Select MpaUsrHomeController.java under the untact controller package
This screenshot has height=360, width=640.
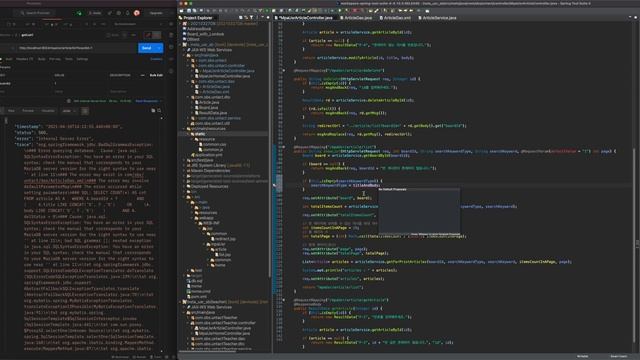click(x=224, y=76)
